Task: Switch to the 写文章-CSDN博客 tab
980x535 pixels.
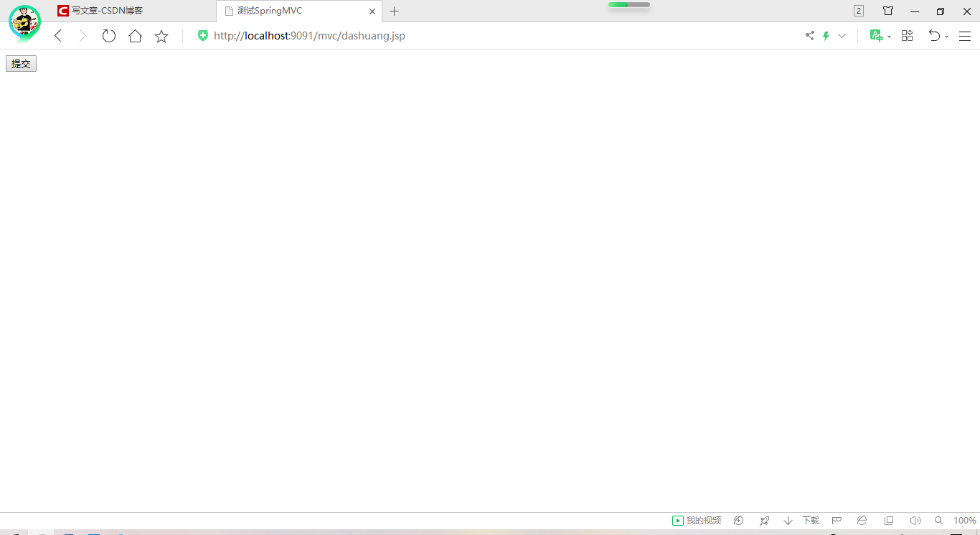Action: [133, 11]
